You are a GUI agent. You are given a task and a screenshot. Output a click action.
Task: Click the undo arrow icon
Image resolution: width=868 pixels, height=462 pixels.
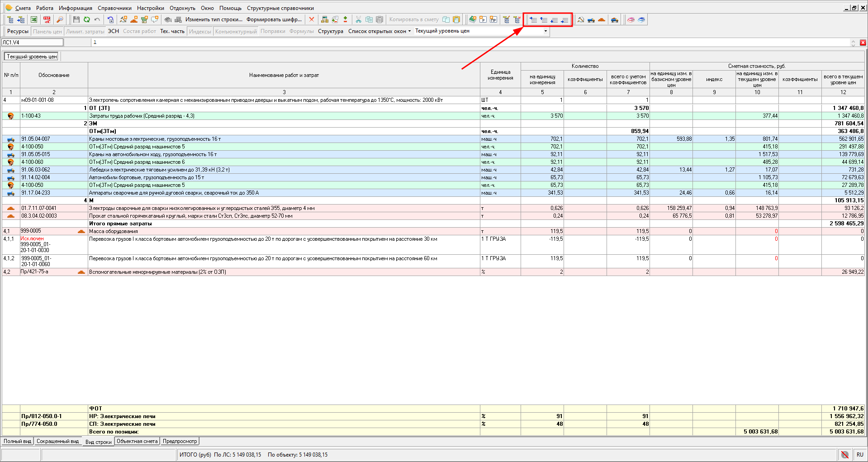coord(97,19)
